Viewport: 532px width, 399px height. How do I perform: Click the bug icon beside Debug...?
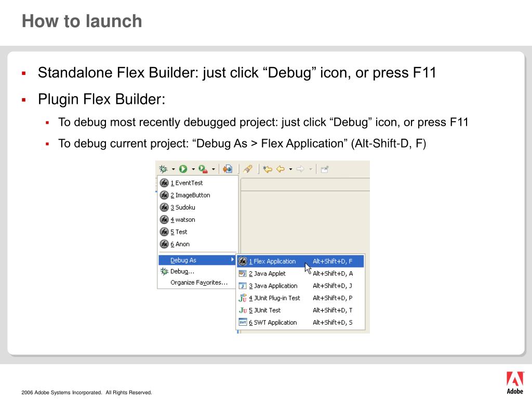[x=164, y=271]
